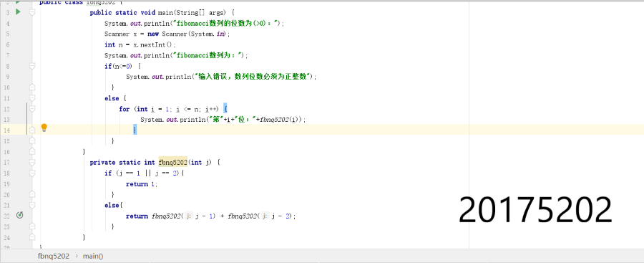Click the highlighted closing brace on line 14
644x263 pixels.
point(135,130)
